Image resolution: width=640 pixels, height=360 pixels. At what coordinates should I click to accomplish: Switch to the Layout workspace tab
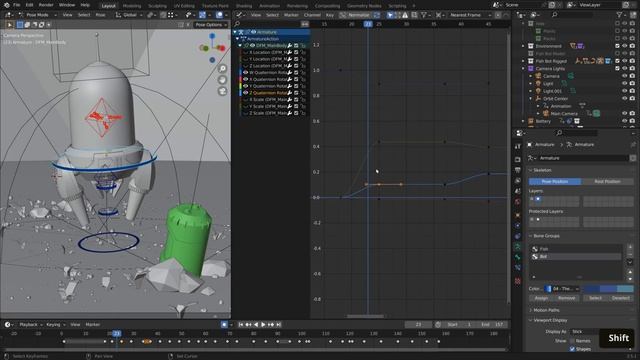point(109,6)
